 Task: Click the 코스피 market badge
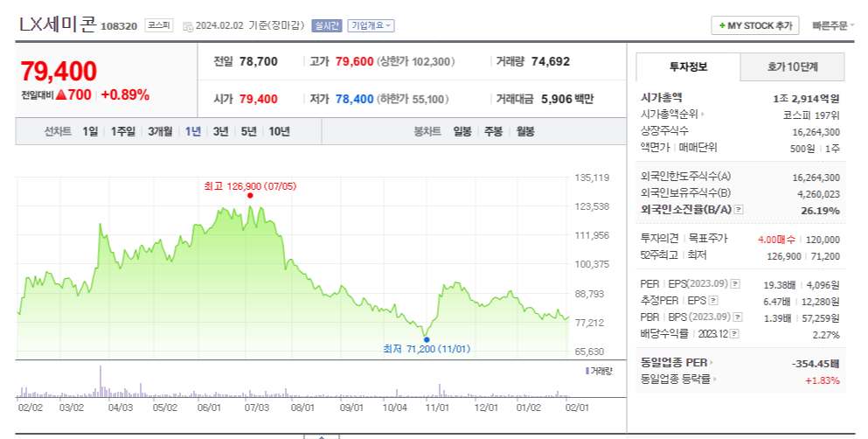[x=159, y=25]
